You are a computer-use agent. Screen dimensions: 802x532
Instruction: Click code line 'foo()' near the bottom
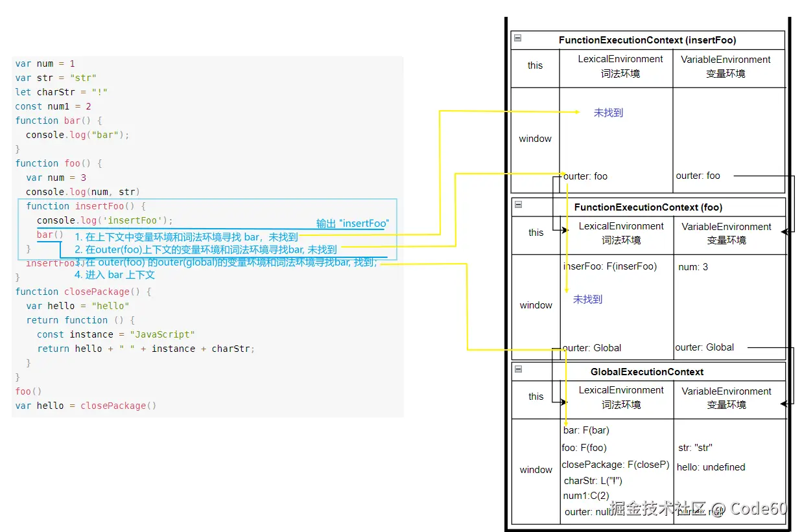[x=29, y=391]
